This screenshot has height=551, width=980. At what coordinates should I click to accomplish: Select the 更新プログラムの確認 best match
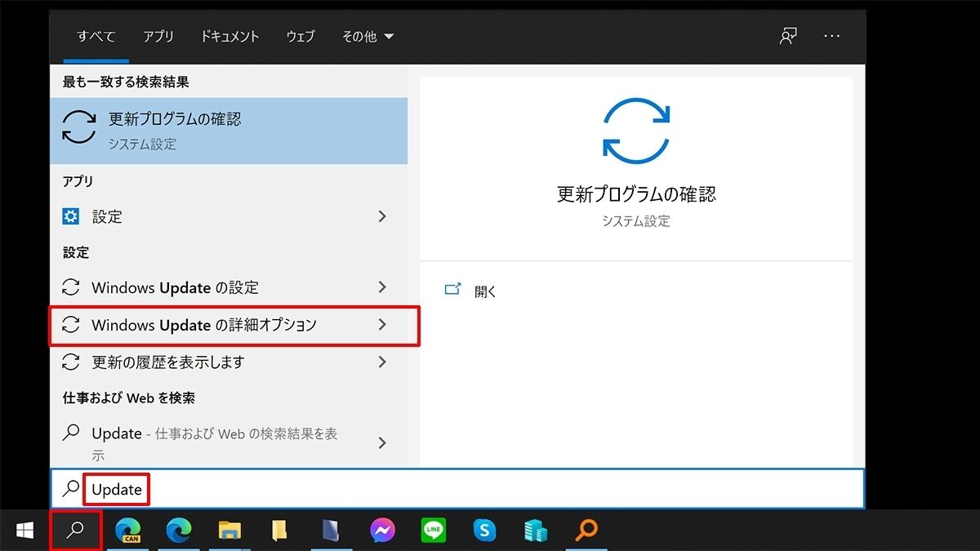[229, 131]
